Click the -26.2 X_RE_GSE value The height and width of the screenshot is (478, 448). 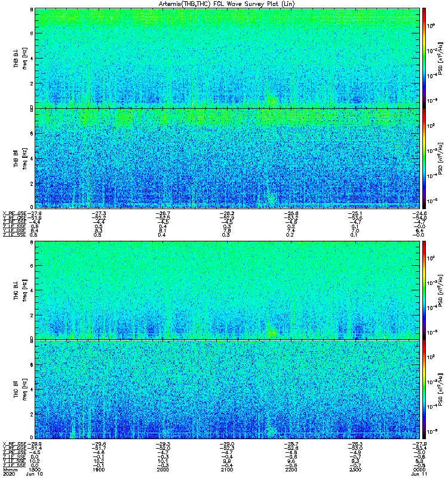[x=227, y=213]
